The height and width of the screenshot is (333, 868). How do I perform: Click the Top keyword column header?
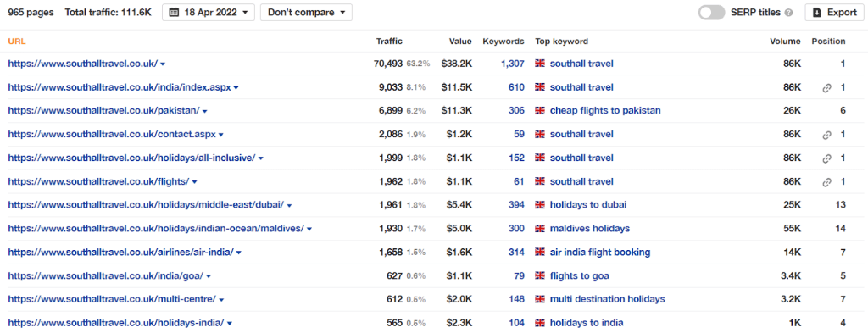(561, 41)
